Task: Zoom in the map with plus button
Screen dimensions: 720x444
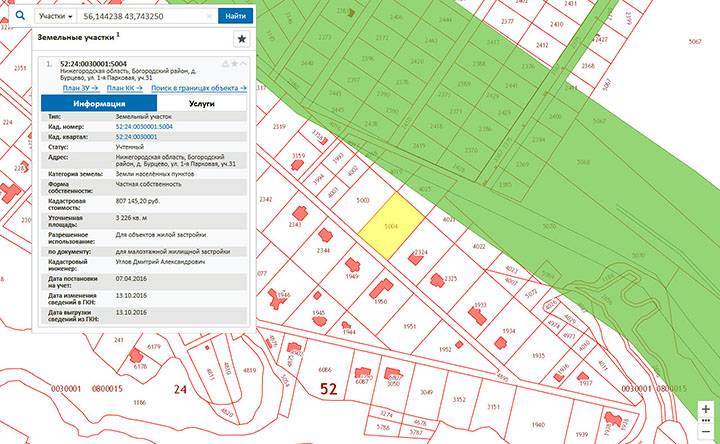Action: [x=706, y=408]
